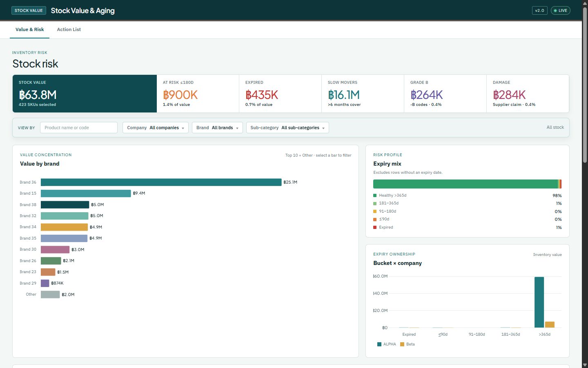Click the 91–180d legend swatch
Screen dimensions: 588x368
click(375, 211)
